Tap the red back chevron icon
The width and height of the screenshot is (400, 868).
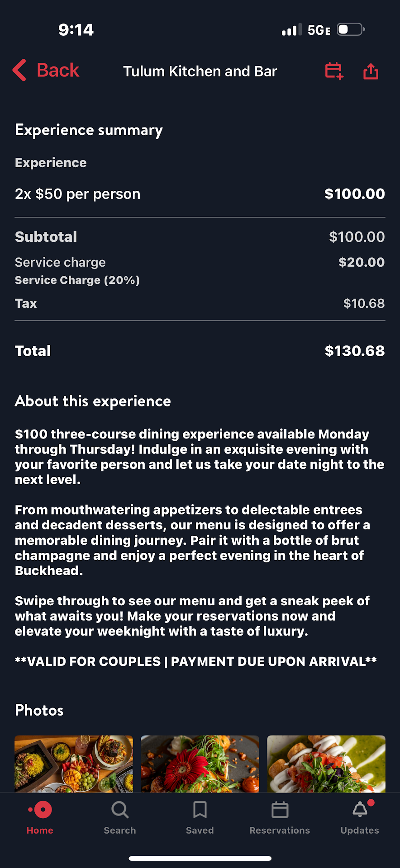click(x=19, y=71)
